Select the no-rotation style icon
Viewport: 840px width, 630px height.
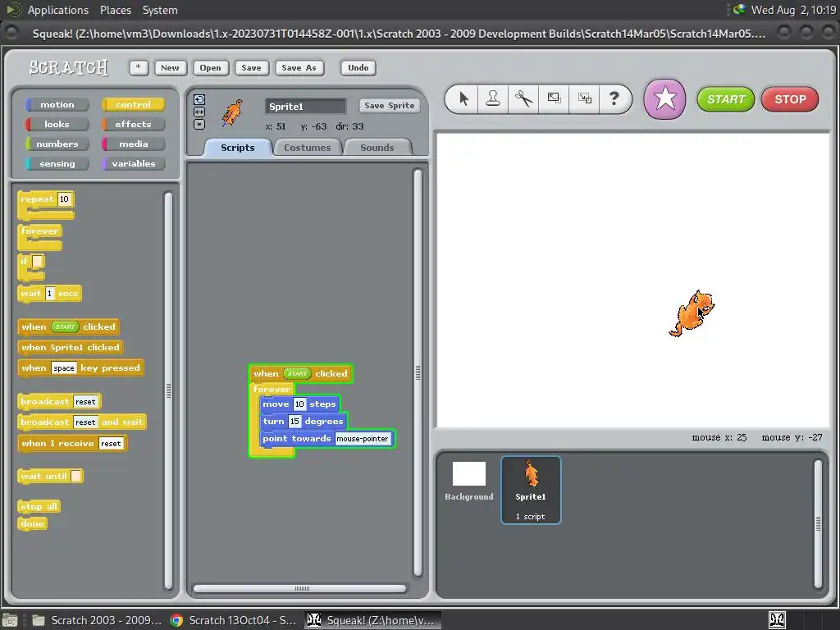[199, 125]
